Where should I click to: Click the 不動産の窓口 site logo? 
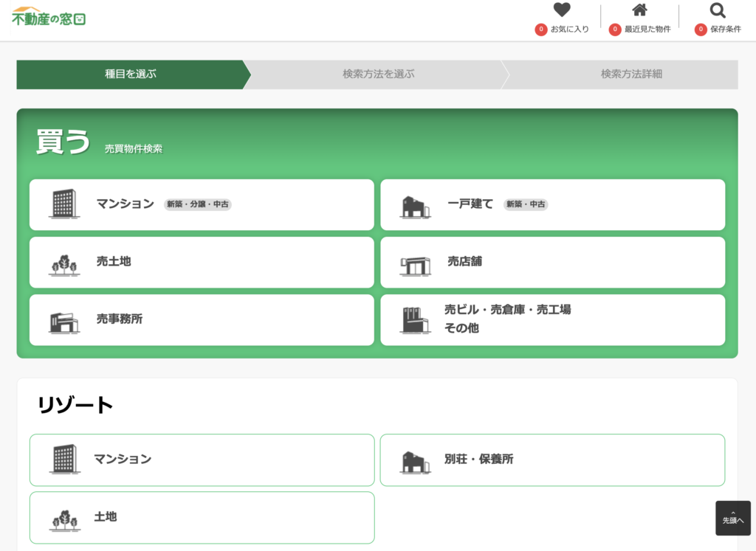[48, 17]
